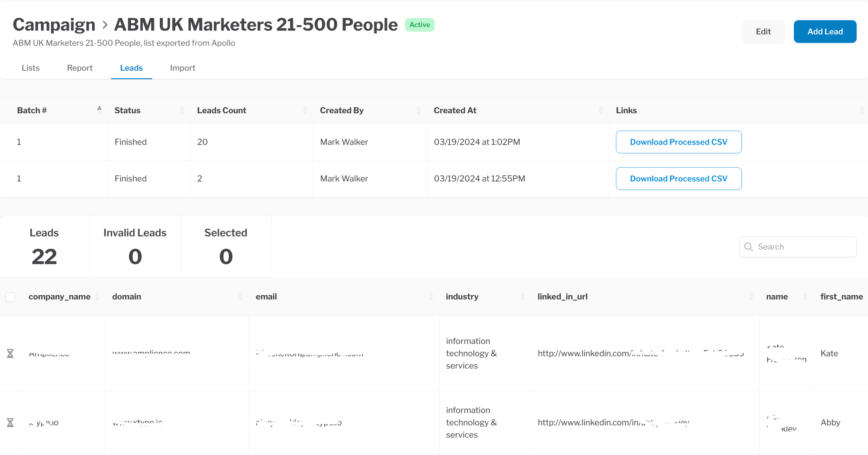868x455 pixels.
Task: Sort leads by email column
Action: 431,297
